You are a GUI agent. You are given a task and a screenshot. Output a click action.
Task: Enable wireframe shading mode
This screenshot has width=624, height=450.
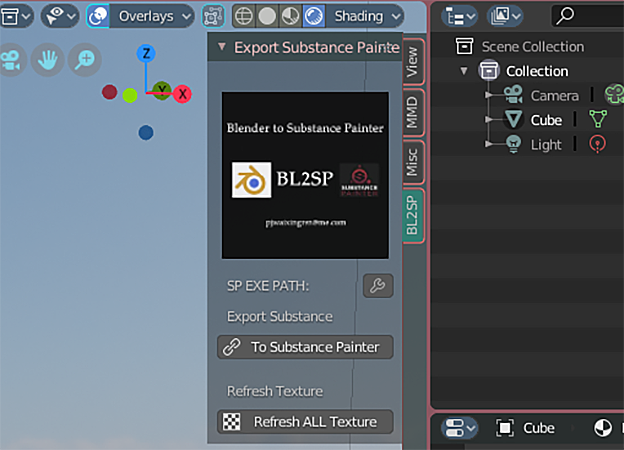[x=243, y=16]
